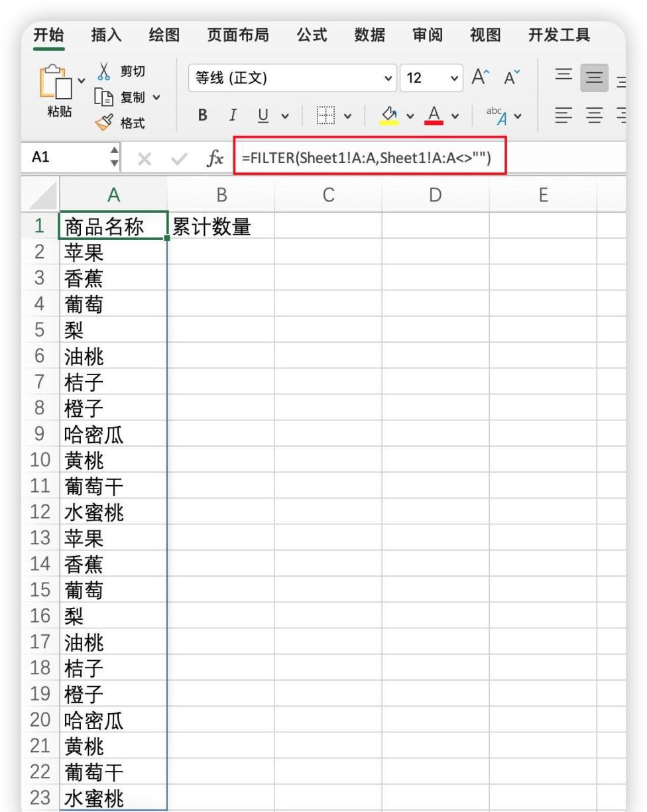This screenshot has width=647, height=812.
Task: Select row 23 header
Action: click(x=40, y=797)
